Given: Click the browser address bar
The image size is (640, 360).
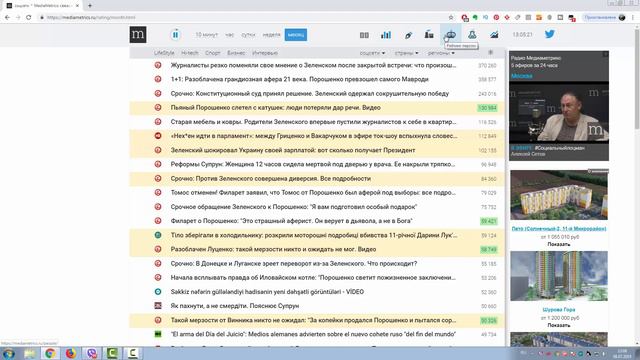Looking at the screenshot, I should click(x=245, y=17).
